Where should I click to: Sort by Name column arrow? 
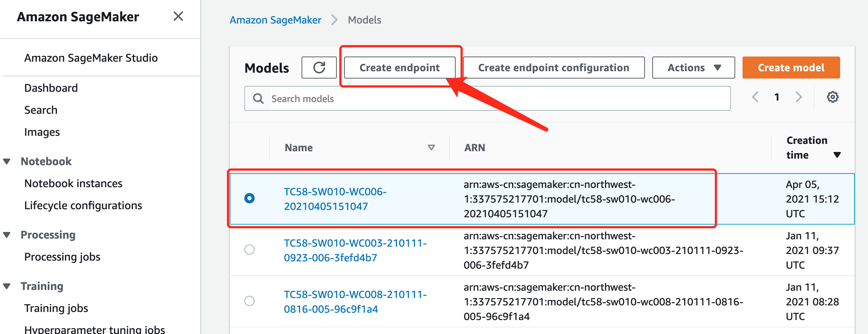pos(431,148)
